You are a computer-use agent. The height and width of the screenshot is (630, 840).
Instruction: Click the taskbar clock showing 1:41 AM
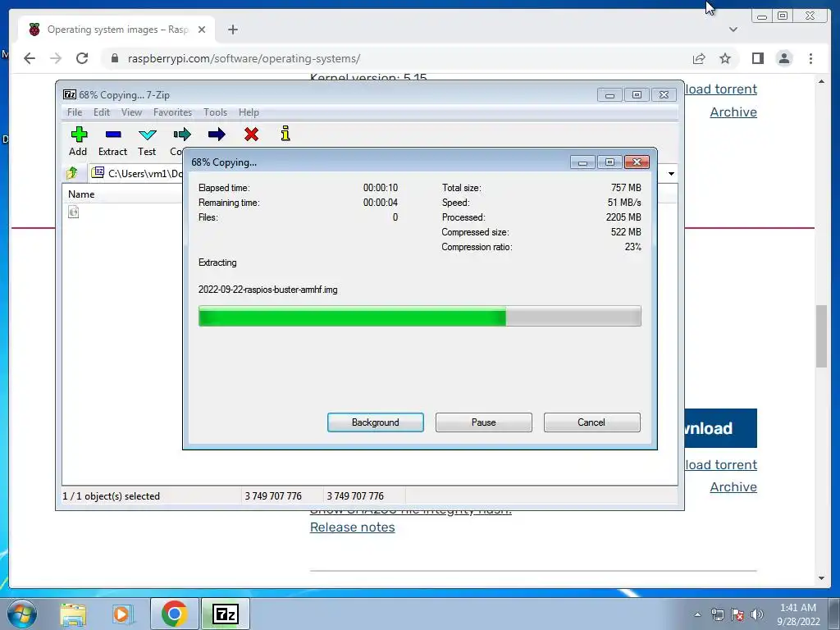coord(798,614)
